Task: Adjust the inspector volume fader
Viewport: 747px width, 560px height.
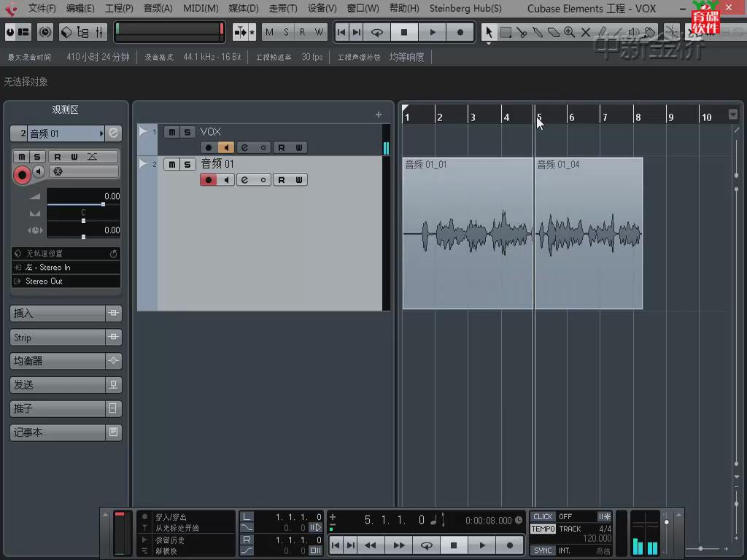Action: click(104, 204)
